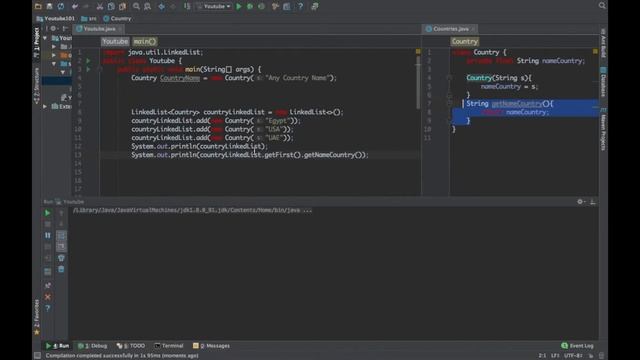This screenshot has height=360, width=640.
Task: Click Paste icon in toolbar
Action: coord(122,6)
